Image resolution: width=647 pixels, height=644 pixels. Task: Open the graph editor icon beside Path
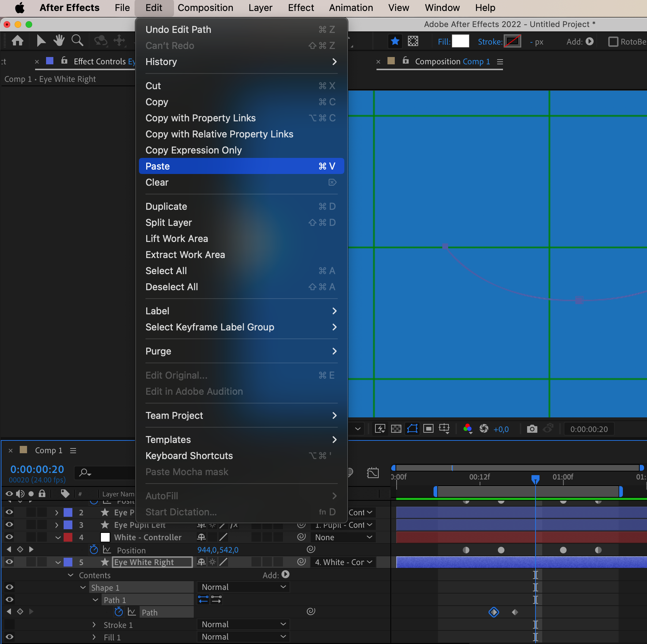[x=132, y=612]
